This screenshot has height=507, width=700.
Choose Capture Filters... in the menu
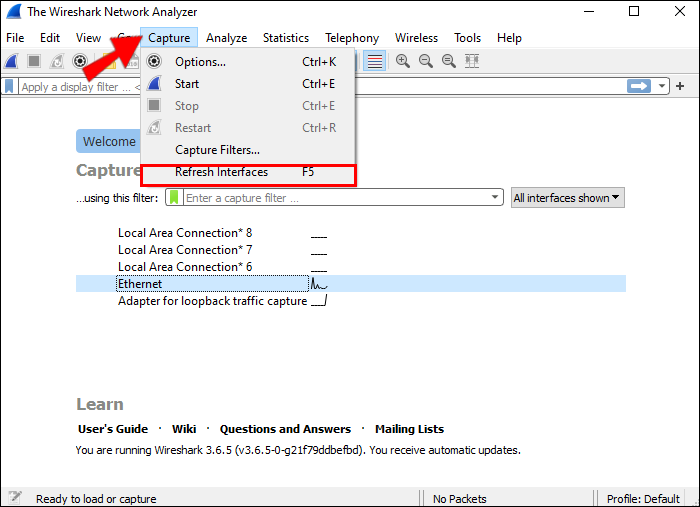[x=248, y=150]
